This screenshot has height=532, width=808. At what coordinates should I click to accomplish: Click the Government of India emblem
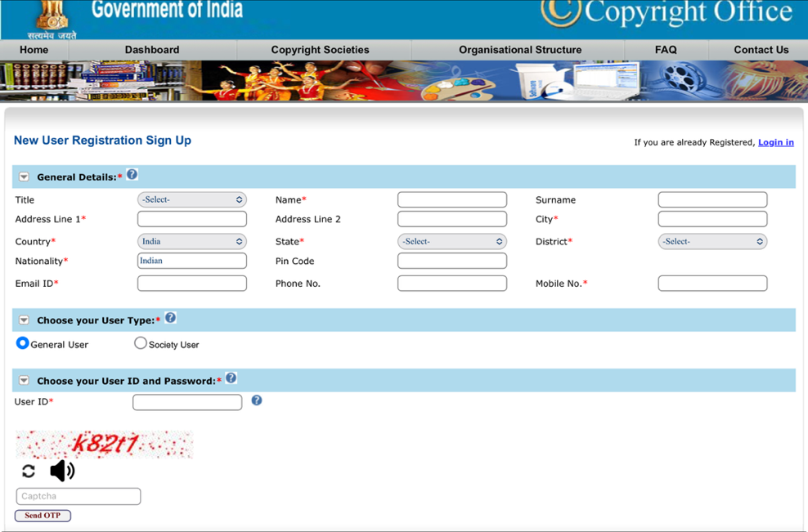[52, 20]
